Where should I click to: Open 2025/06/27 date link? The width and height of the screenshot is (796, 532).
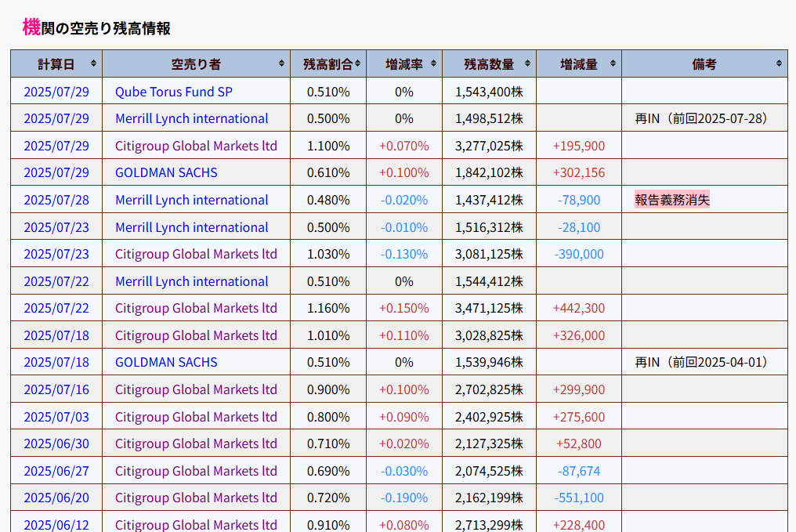(x=56, y=471)
